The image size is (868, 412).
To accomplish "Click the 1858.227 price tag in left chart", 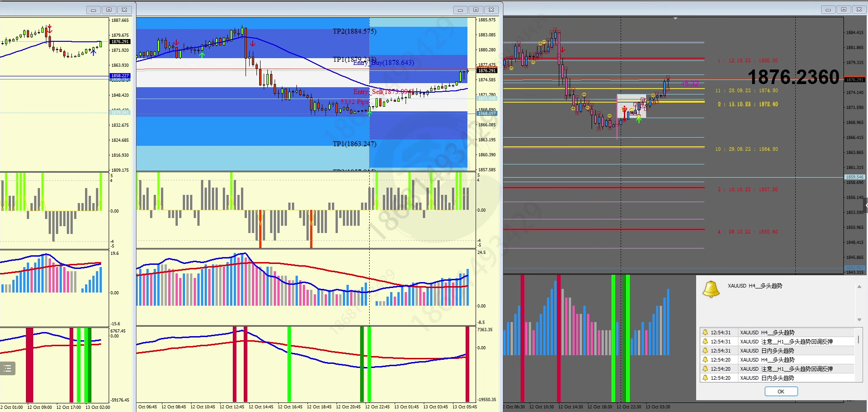I will tap(120, 76).
